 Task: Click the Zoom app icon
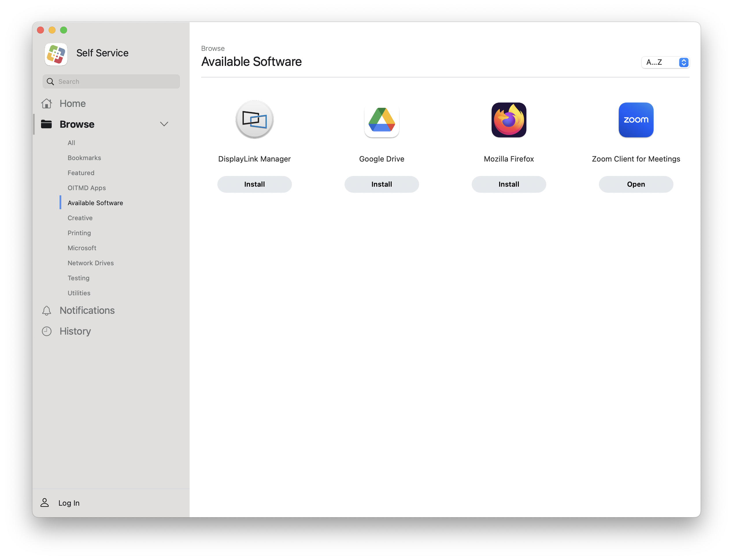(x=636, y=120)
